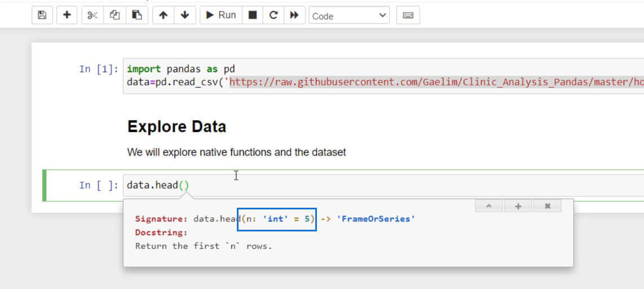Close the signature tooltip

[547, 206]
